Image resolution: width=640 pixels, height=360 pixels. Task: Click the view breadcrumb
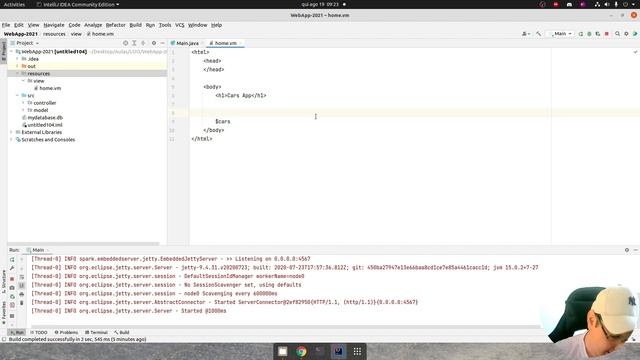[76, 34]
